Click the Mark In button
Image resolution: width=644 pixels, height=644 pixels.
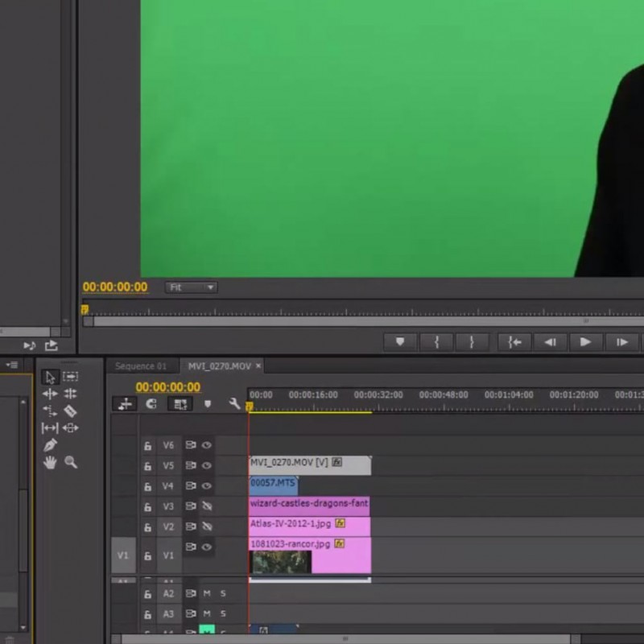436,342
